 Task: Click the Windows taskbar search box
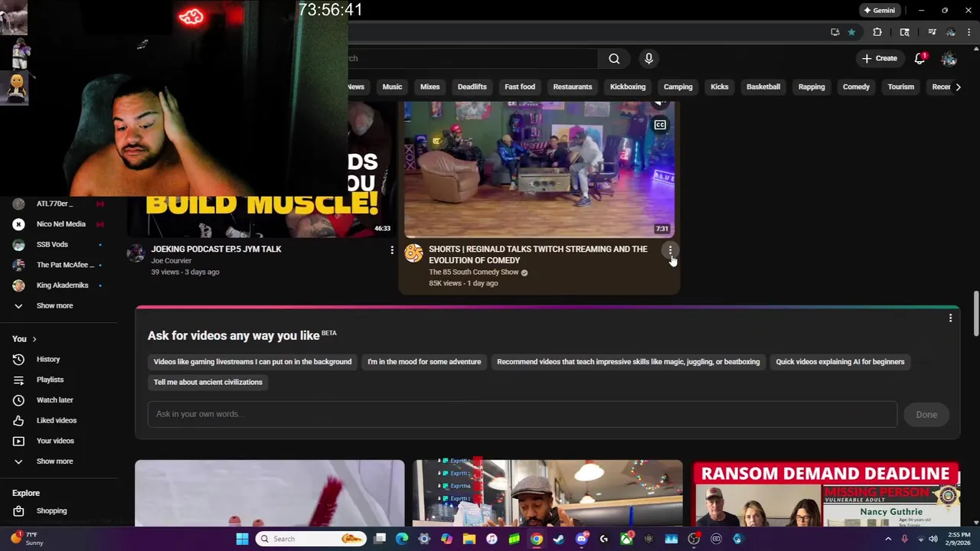[x=310, y=539]
